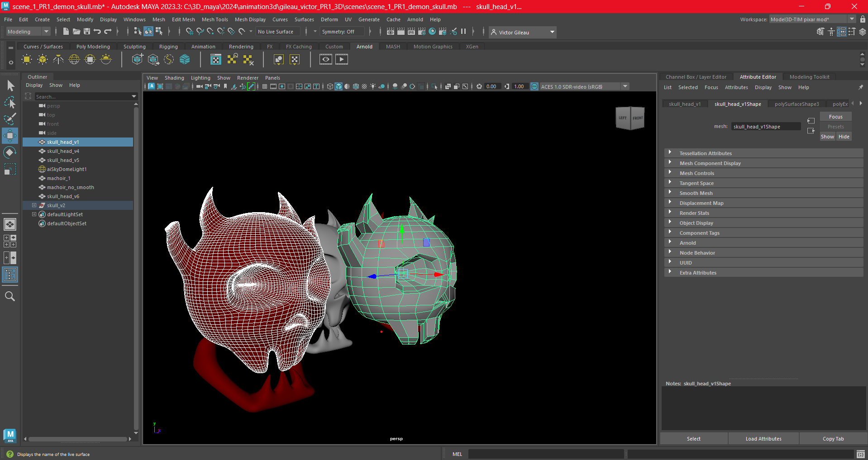Screen dimensions: 868x460
Task: Toggle the viewport grid display
Action: (264, 86)
